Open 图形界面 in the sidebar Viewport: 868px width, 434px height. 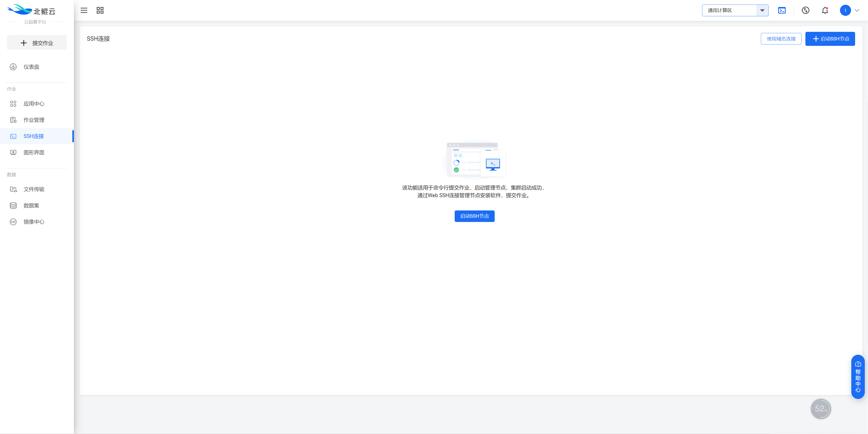pos(37,152)
